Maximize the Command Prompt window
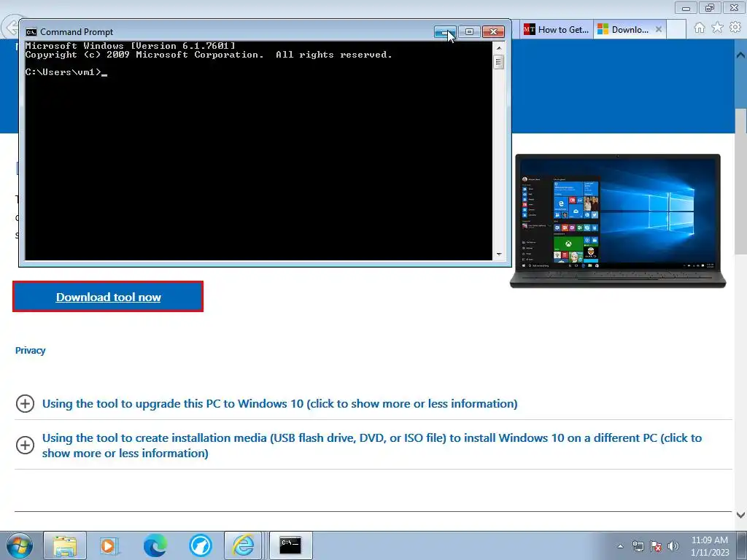The image size is (747, 560). point(469,32)
